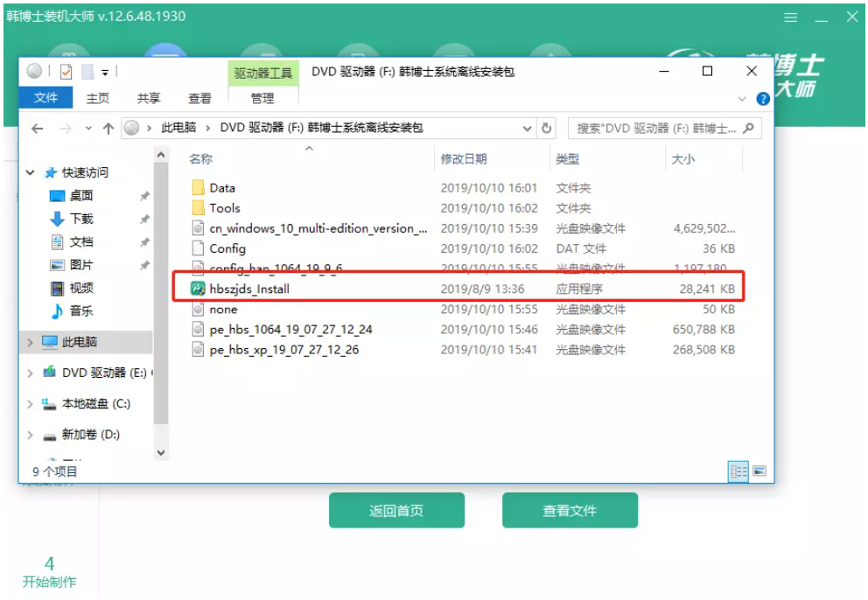Click the New folder quick access icon
This screenshot has width=868, height=600.
[87, 72]
